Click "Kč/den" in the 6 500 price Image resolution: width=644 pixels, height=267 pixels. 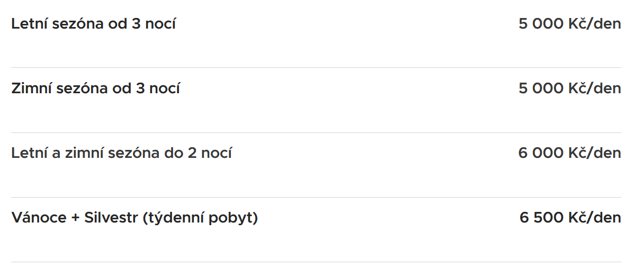pos(595,218)
